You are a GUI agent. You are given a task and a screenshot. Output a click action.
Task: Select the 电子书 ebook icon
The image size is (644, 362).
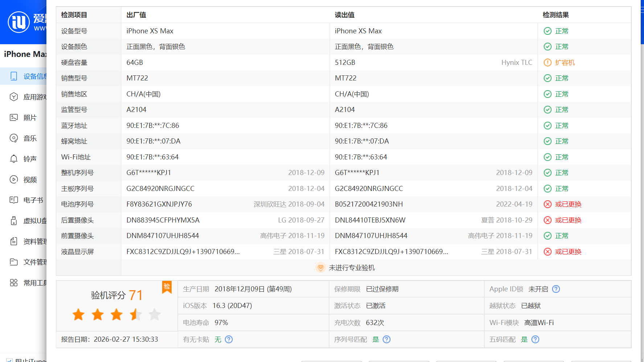(x=14, y=200)
